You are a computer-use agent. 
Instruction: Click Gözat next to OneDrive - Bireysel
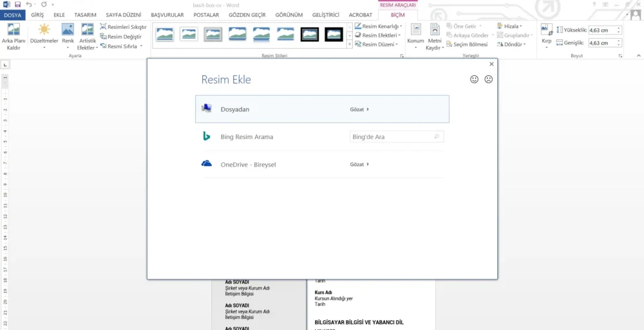tap(359, 164)
